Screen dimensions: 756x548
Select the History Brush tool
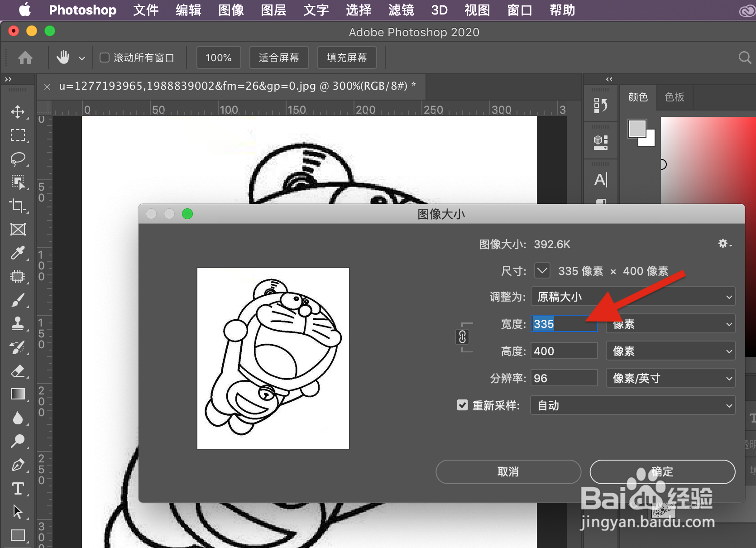coord(18,347)
